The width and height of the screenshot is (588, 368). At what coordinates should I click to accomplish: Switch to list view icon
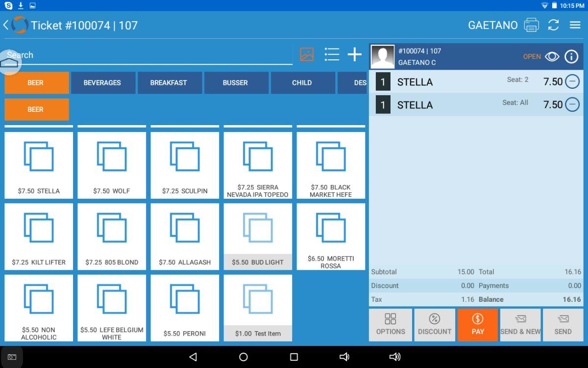pyautogui.click(x=332, y=54)
